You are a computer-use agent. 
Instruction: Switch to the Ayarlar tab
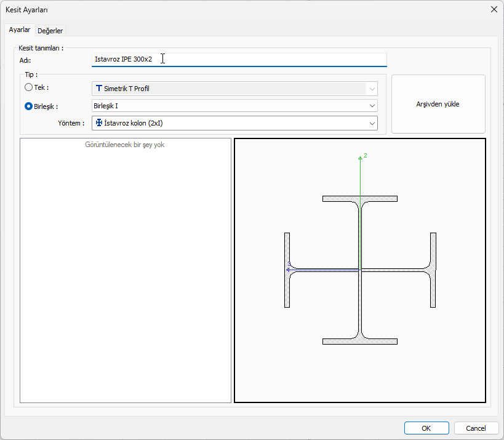coord(20,30)
